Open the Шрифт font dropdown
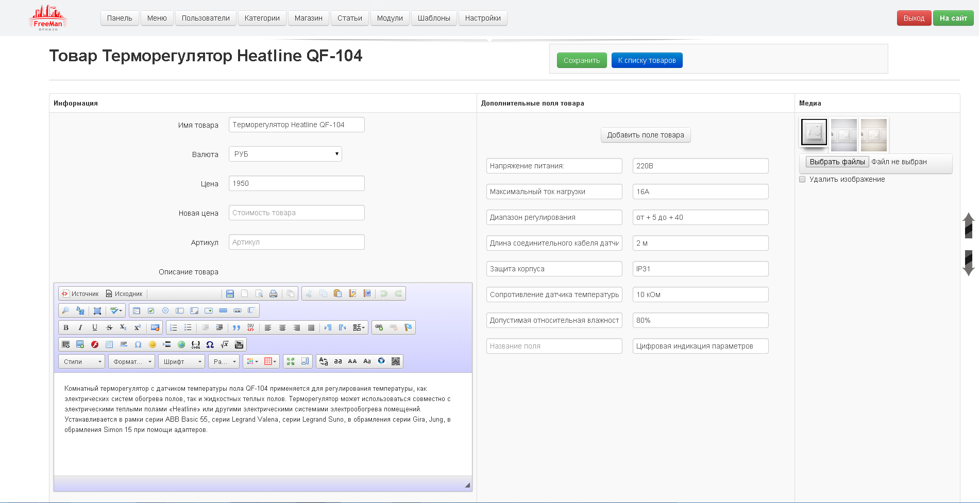Screen dimensions: 980x503 (181, 361)
